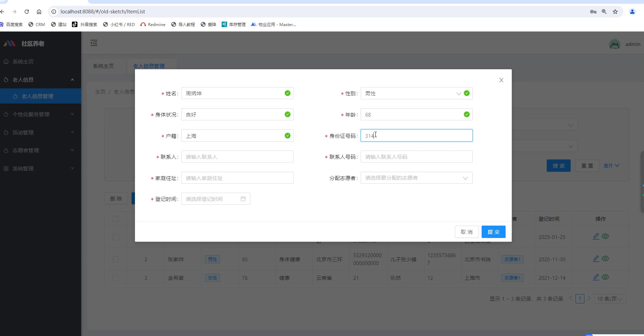Click the admin avatar icon
Image resolution: width=644 pixels, height=336 pixels.
pyautogui.click(x=615, y=44)
